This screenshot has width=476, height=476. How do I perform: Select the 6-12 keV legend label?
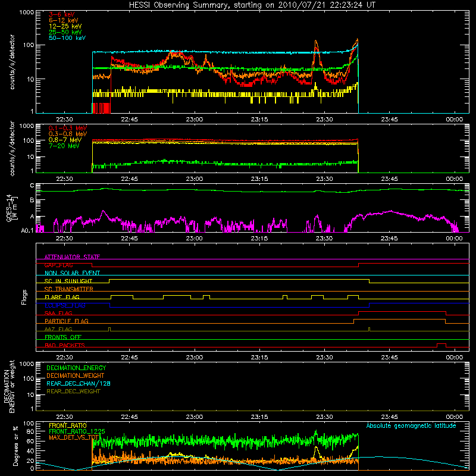[x=64, y=20]
